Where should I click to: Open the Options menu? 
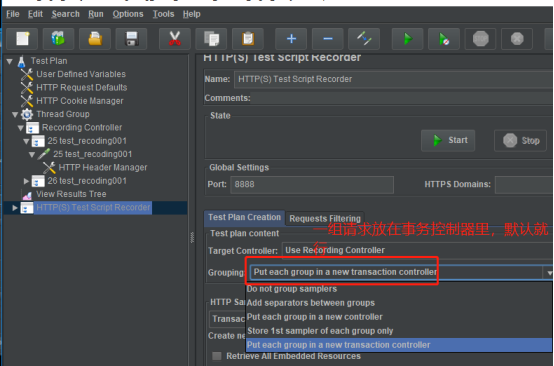tap(128, 14)
